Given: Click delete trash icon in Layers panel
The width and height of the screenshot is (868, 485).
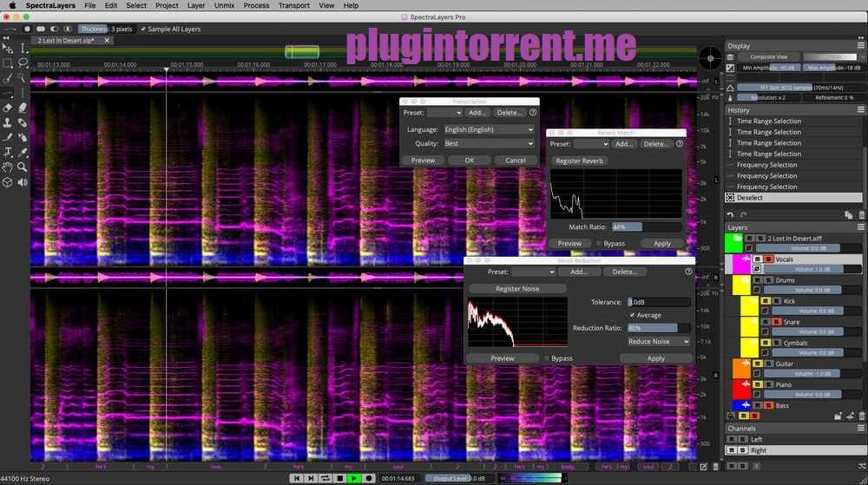Looking at the screenshot, I should pos(861,416).
